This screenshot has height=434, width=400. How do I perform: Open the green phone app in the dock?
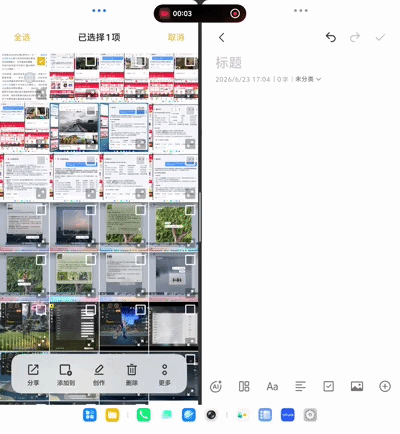click(x=144, y=415)
